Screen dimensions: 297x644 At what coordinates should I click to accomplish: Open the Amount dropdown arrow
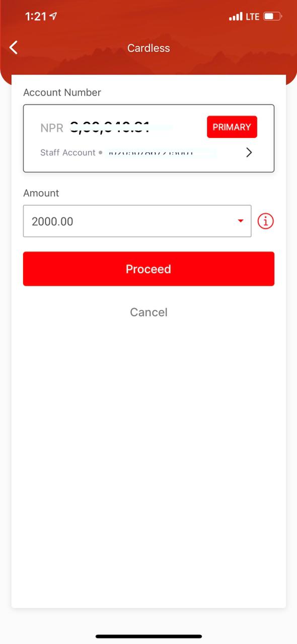click(240, 221)
